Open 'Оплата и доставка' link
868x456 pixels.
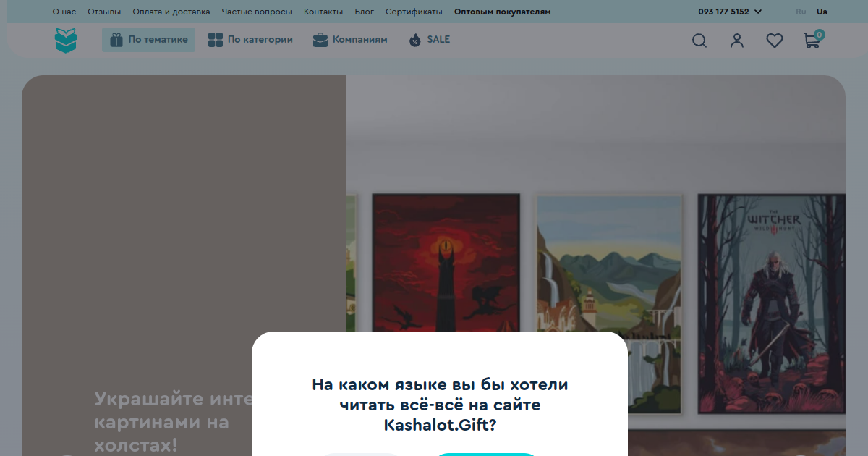[x=171, y=12]
